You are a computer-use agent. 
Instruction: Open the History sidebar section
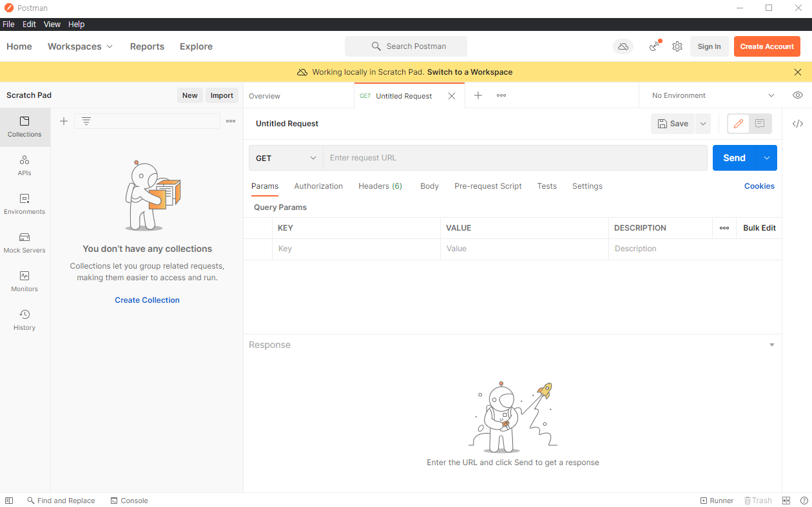24,320
